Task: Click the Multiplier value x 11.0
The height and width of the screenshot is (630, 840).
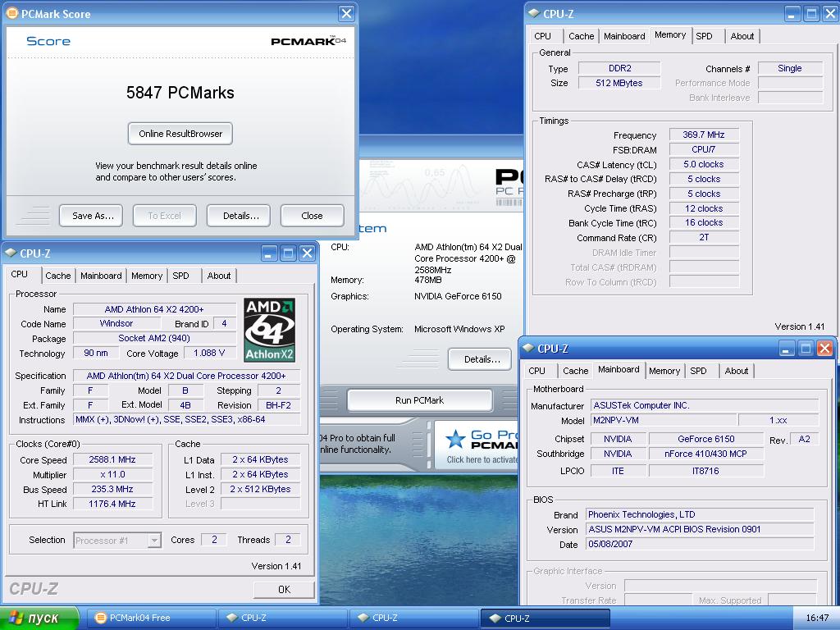Action: (112, 475)
